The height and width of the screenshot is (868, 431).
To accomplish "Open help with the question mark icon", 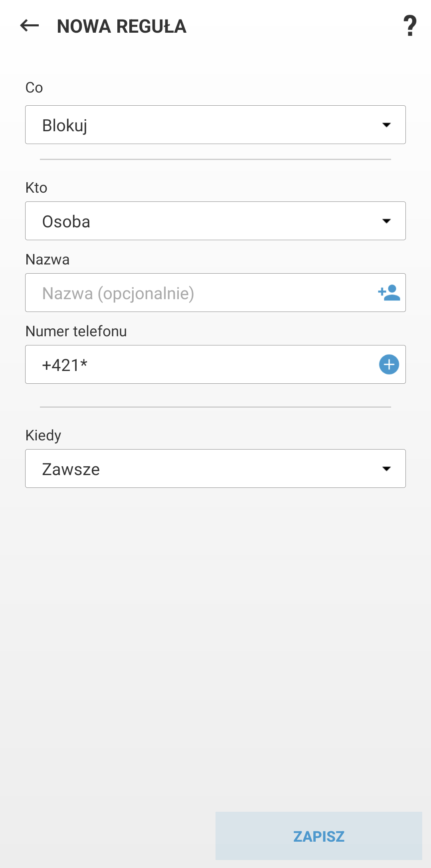I will pos(410,26).
